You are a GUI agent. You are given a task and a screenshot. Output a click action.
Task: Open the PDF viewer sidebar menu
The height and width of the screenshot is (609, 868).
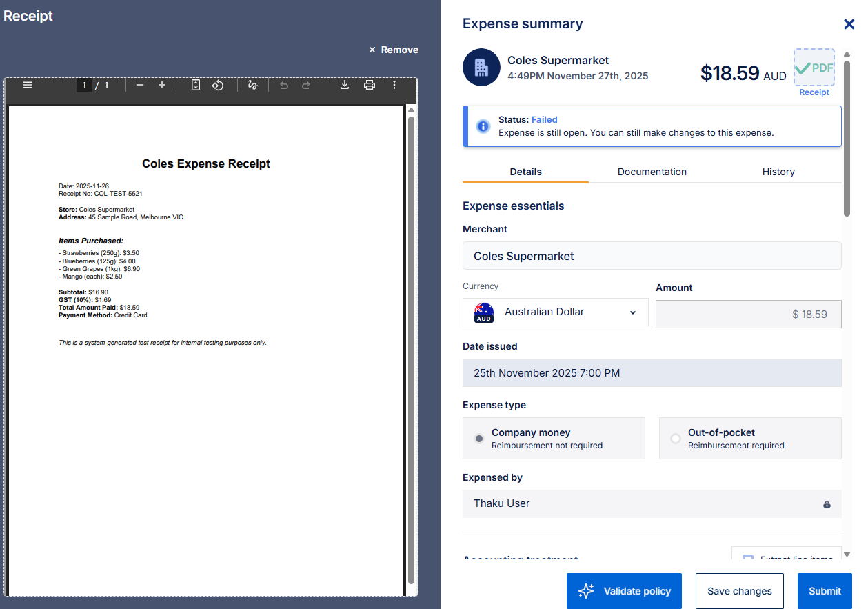pos(28,85)
